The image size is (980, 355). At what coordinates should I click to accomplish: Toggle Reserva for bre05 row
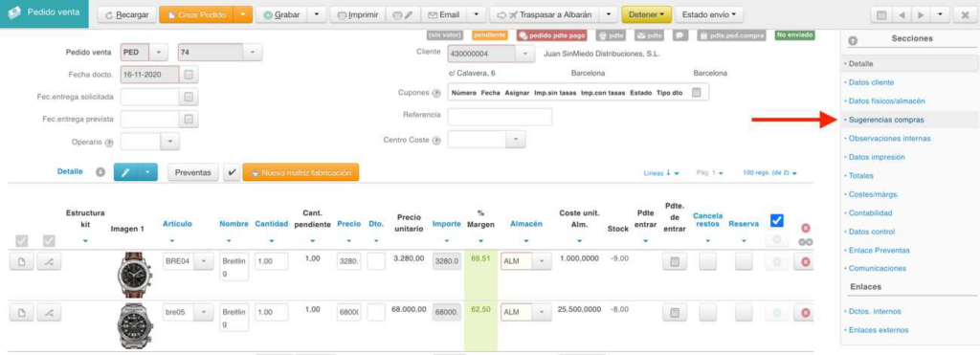click(x=744, y=313)
